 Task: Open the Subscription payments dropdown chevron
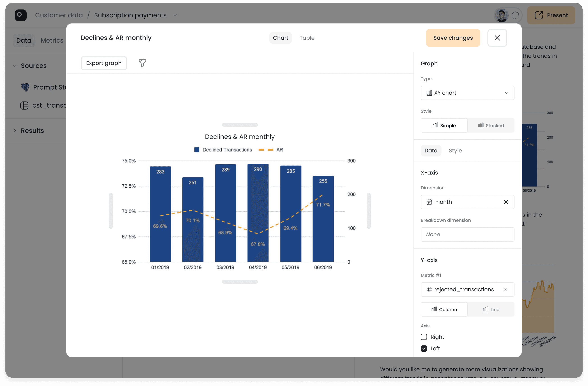click(175, 15)
